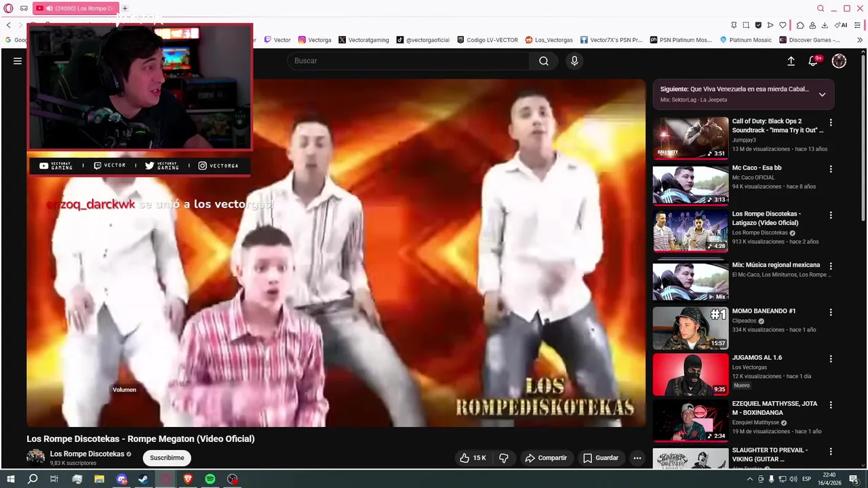Open the JUGAMOS AL 1.6 thumbnail
Image resolution: width=868 pixels, height=488 pixels.
coord(690,375)
